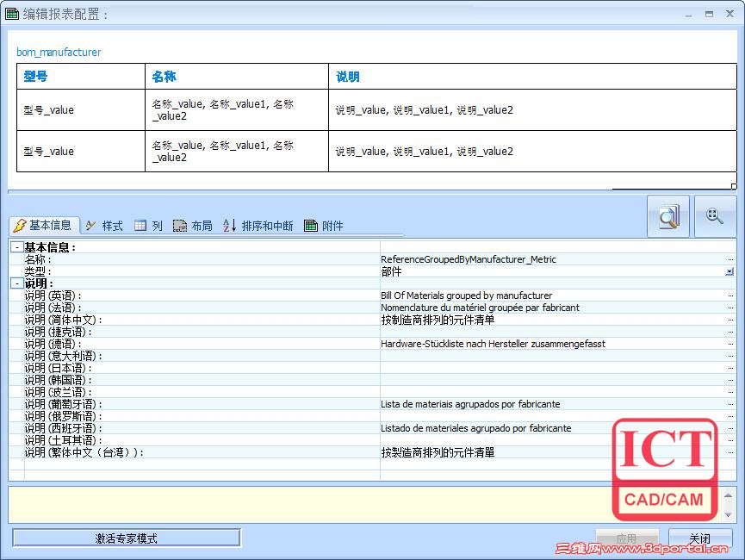Image resolution: width=745 pixels, height=560 pixels.
Task: Click the 样式 tab brush icon
Action: click(91, 226)
